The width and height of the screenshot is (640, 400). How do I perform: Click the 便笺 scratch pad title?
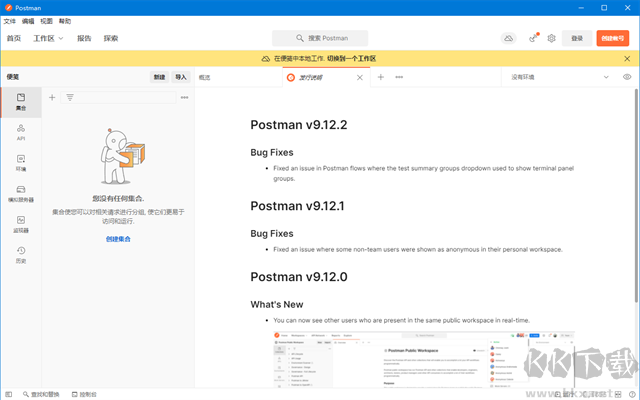(13, 77)
